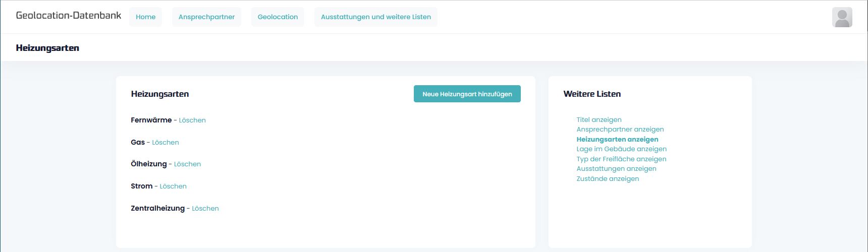Go to the Home menu item
The width and height of the screenshot is (868, 252).
145,17
